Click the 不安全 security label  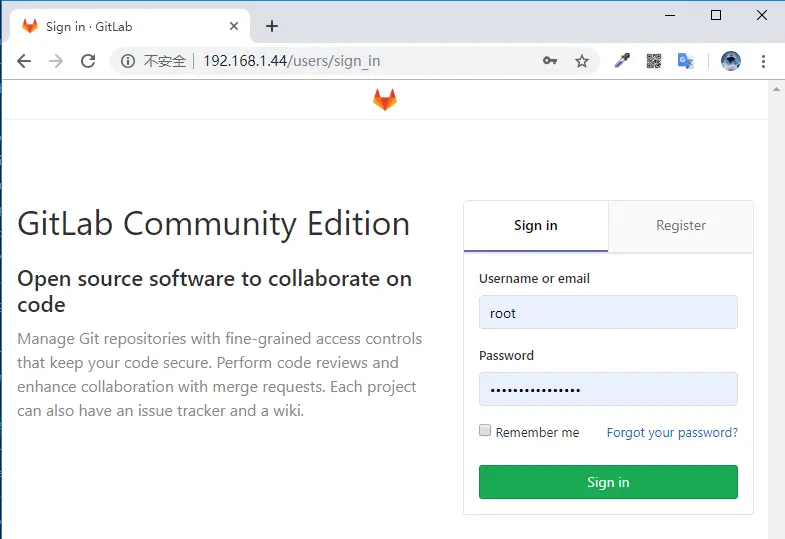tap(164, 61)
